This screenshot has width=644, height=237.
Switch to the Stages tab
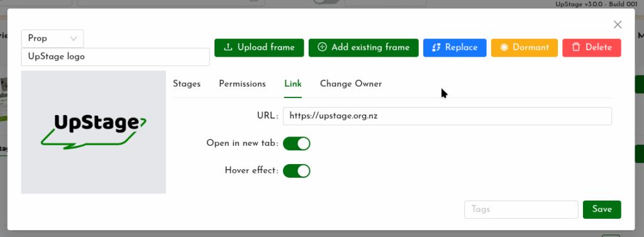(186, 84)
